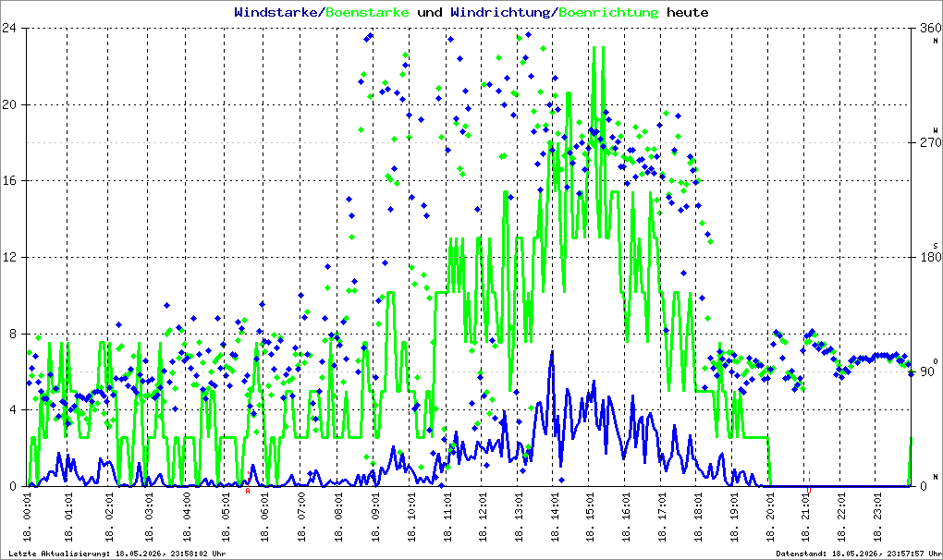This screenshot has height=560, width=943.
Task: Click the 18. 06:01 time axis label
Action: (x=264, y=517)
